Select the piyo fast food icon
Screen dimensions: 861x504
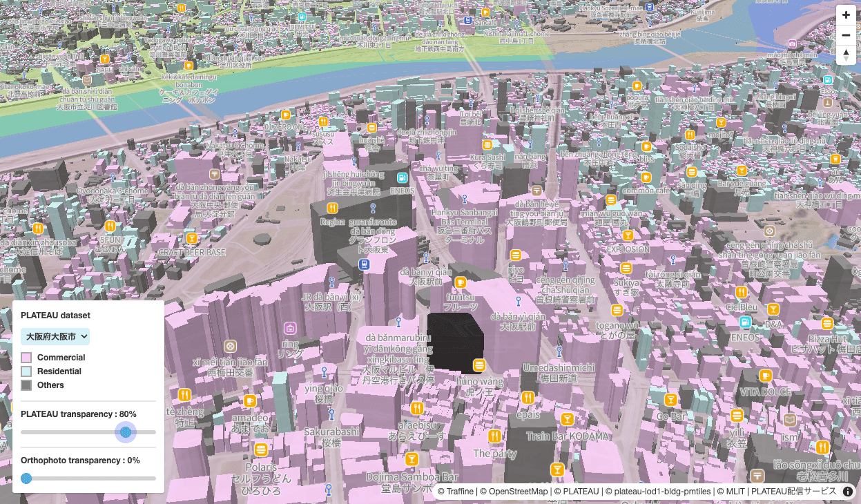coord(516,255)
